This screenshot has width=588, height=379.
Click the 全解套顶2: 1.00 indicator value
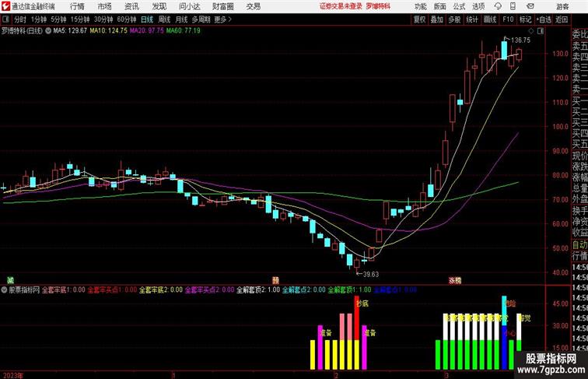point(258,290)
